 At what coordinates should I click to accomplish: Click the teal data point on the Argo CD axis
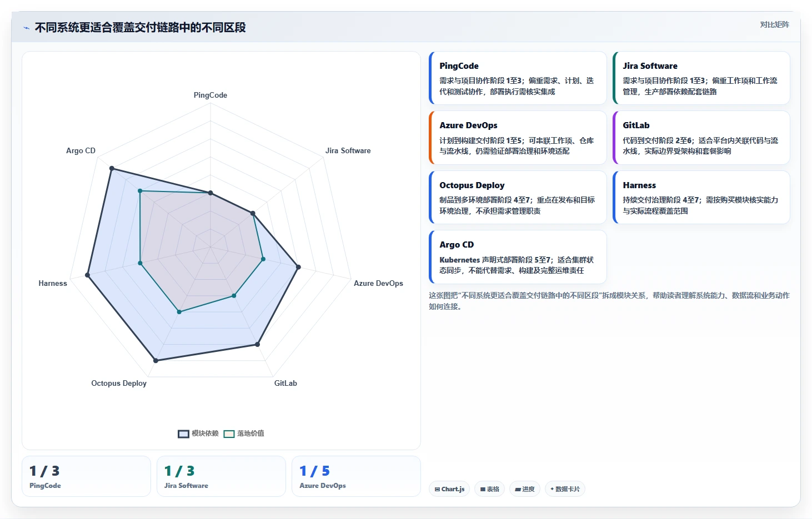pyautogui.click(x=140, y=191)
